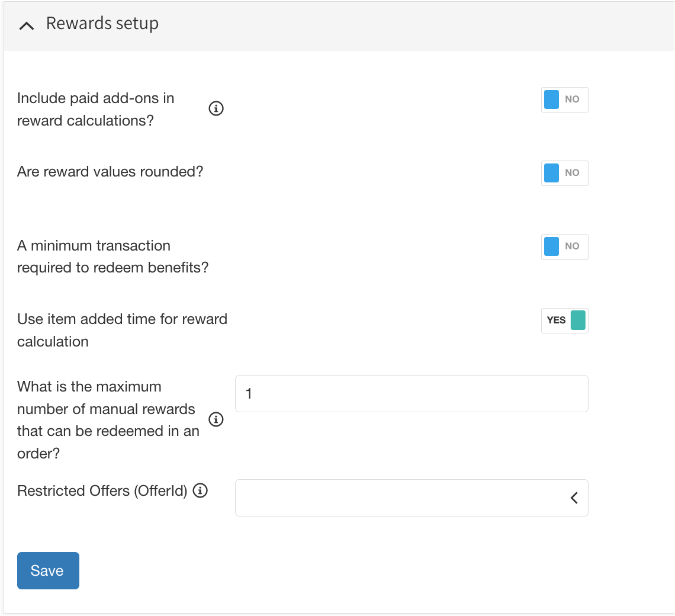Enable minimum transaction required toggle
Viewport: 675px width, 616px height.
564,246
